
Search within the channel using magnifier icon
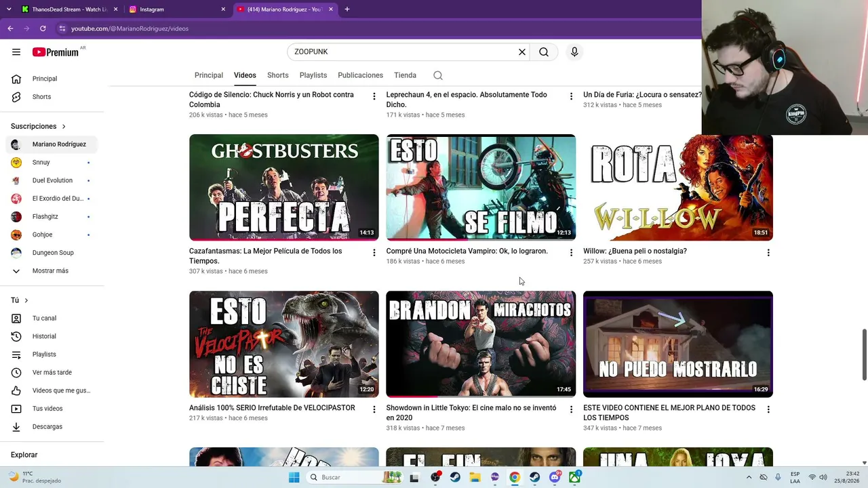click(x=438, y=75)
